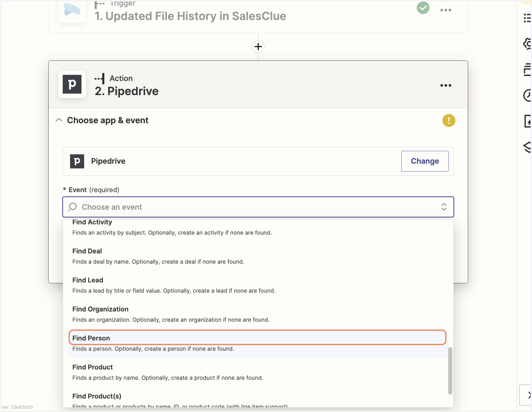Select the 'Find Organization' event
The width and height of the screenshot is (532, 412).
click(x=258, y=314)
